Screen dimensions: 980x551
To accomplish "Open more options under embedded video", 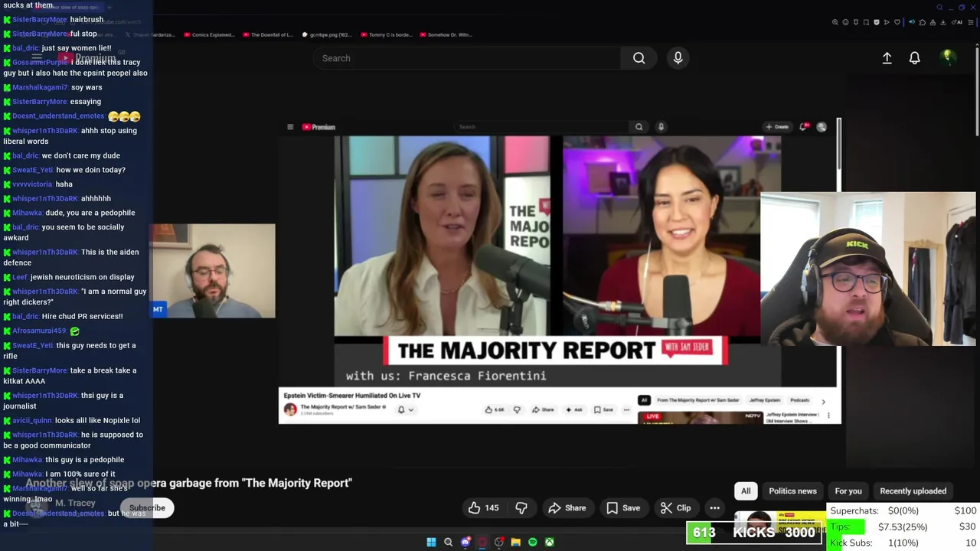I will (x=626, y=409).
